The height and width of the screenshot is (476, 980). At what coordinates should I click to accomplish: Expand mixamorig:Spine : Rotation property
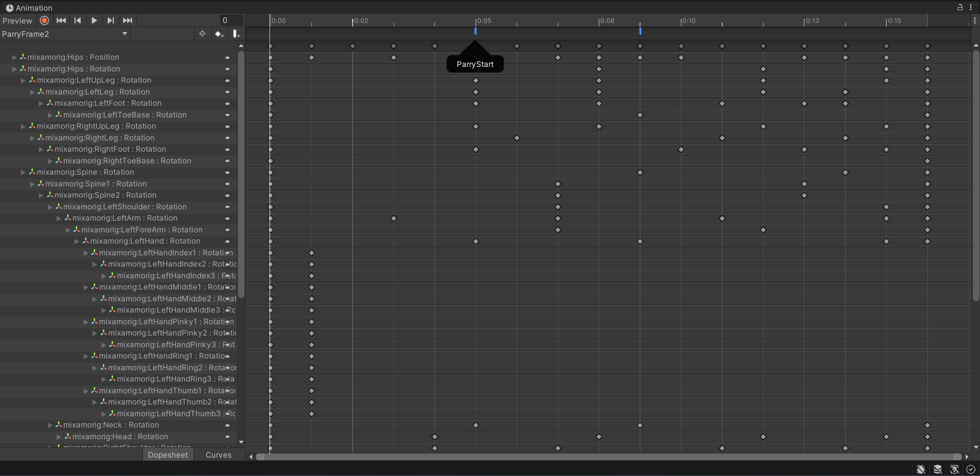coord(23,173)
